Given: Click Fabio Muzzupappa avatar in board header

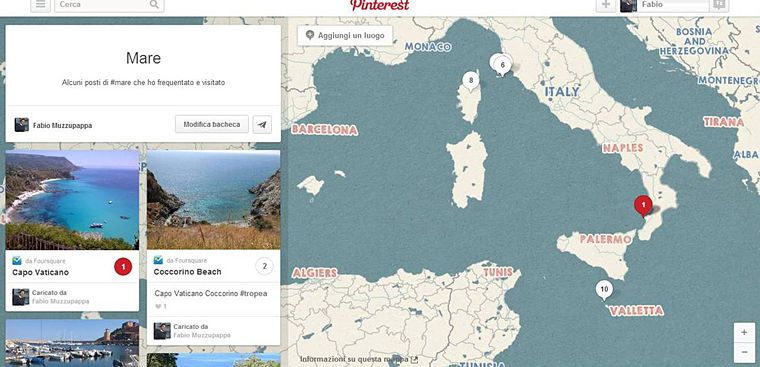Looking at the screenshot, I should coord(22,125).
